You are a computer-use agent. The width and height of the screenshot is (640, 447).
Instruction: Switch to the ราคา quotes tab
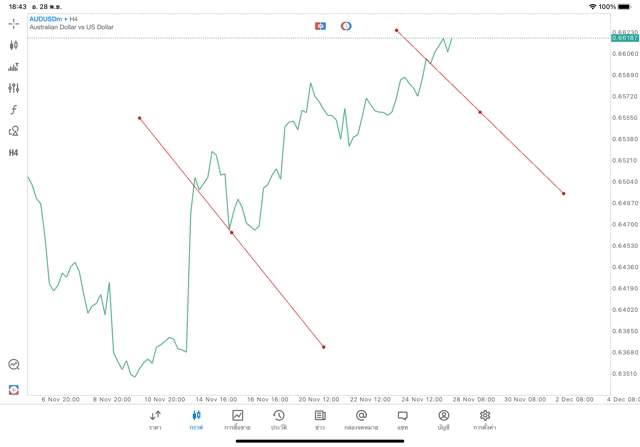155,420
